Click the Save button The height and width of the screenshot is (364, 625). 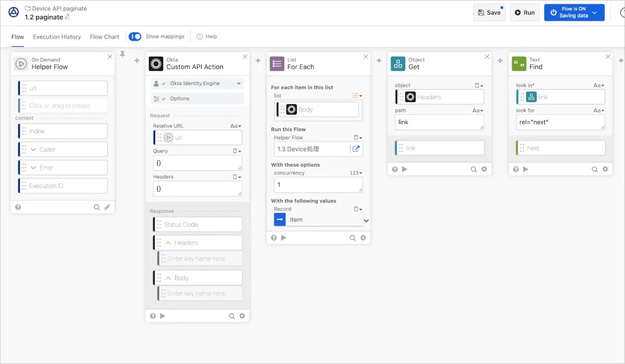click(x=489, y=12)
